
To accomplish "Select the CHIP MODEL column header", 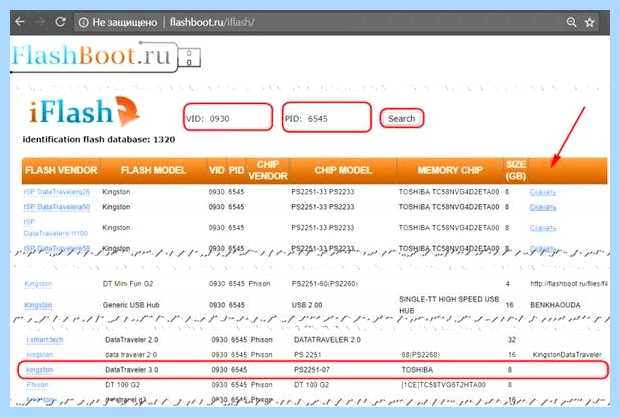I will point(343,170).
